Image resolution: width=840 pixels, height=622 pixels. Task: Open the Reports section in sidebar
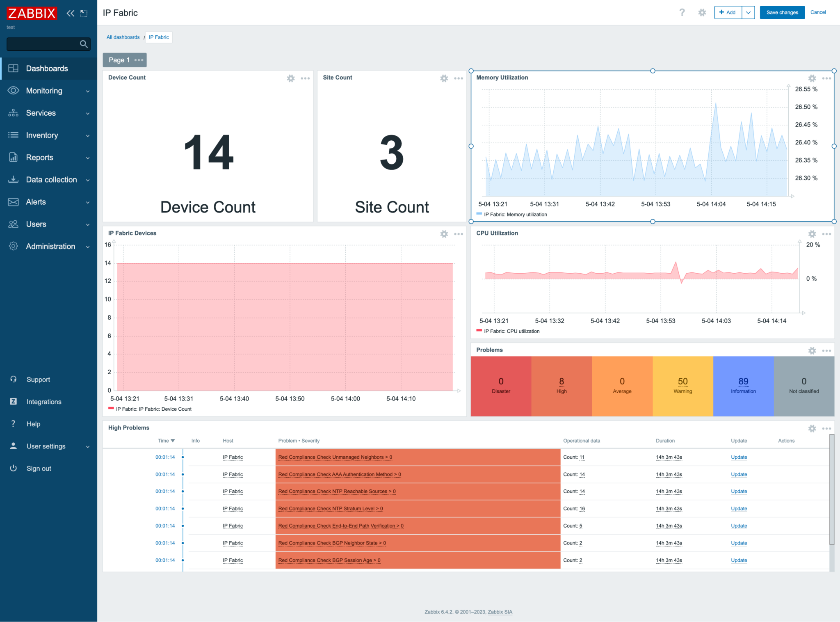tap(39, 157)
